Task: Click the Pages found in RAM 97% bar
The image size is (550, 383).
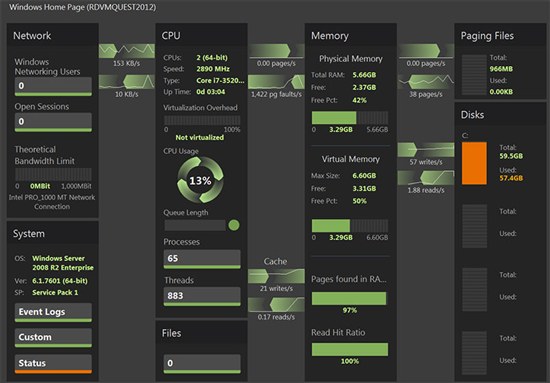Action: (349, 298)
